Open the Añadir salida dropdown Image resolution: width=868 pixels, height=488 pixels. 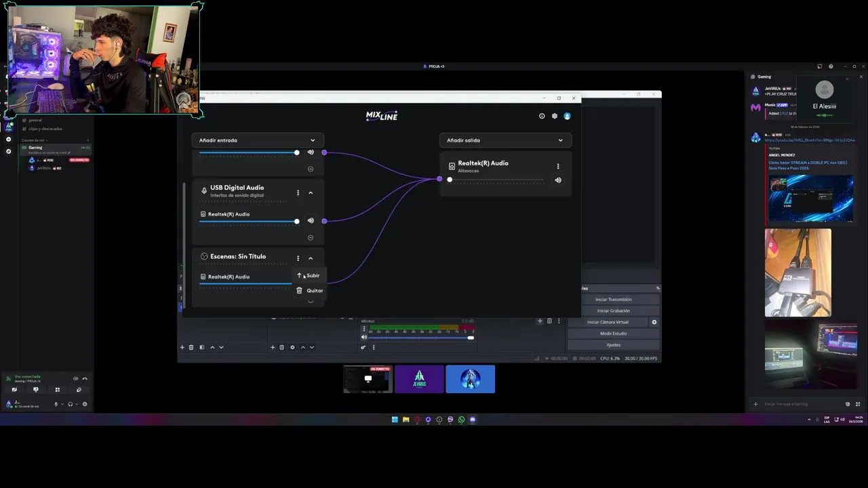click(x=505, y=140)
